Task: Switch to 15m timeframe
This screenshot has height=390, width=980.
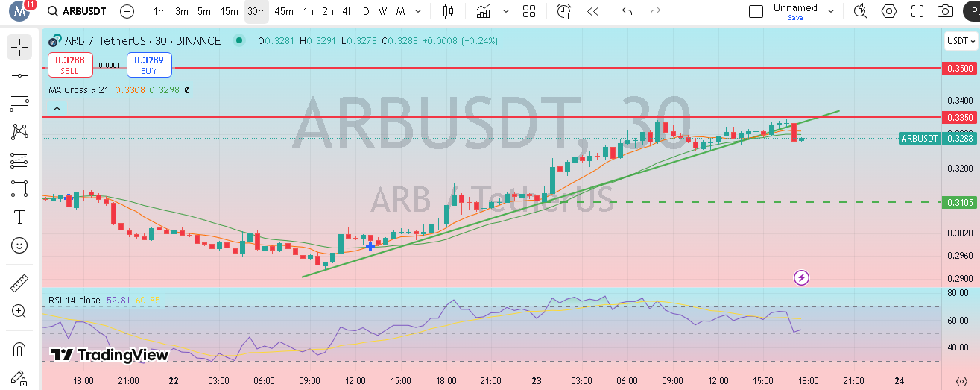Action: coord(230,11)
